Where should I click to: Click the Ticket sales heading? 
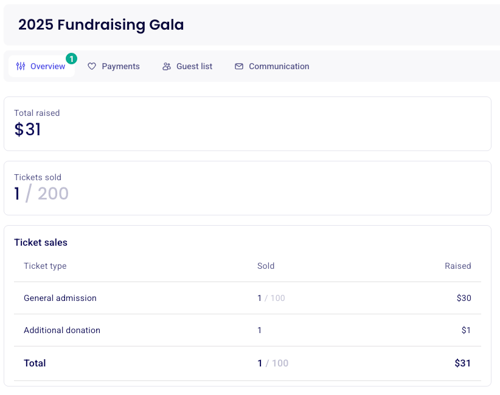pos(41,242)
